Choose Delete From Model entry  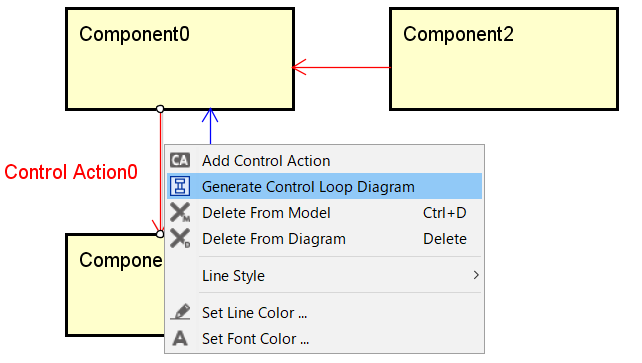(x=324, y=213)
